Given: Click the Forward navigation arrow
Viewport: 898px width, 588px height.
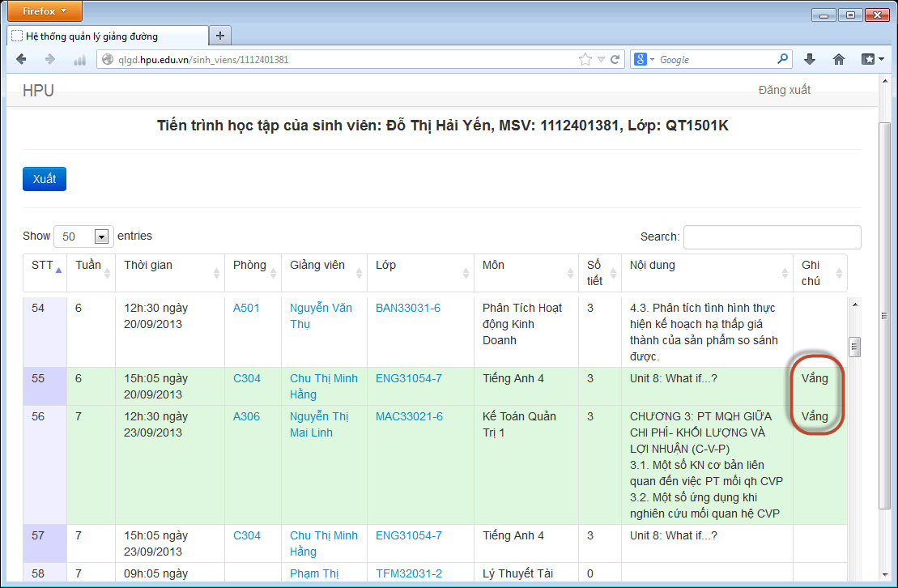Looking at the screenshot, I should tap(50, 59).
